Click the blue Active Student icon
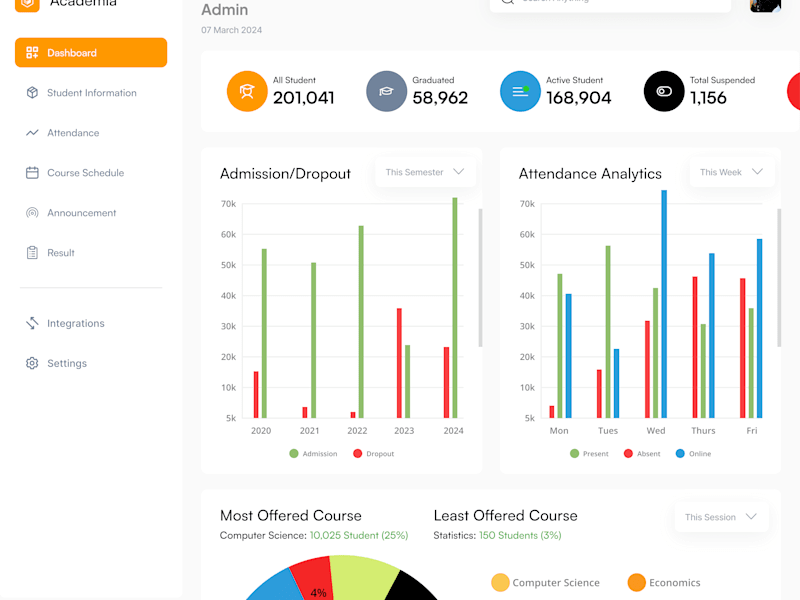The image size is (800, 600). click(520, 91)
